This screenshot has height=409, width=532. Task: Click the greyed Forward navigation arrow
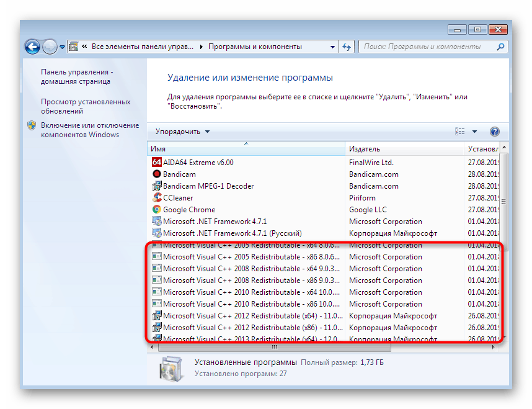click(x=50, y=47)
